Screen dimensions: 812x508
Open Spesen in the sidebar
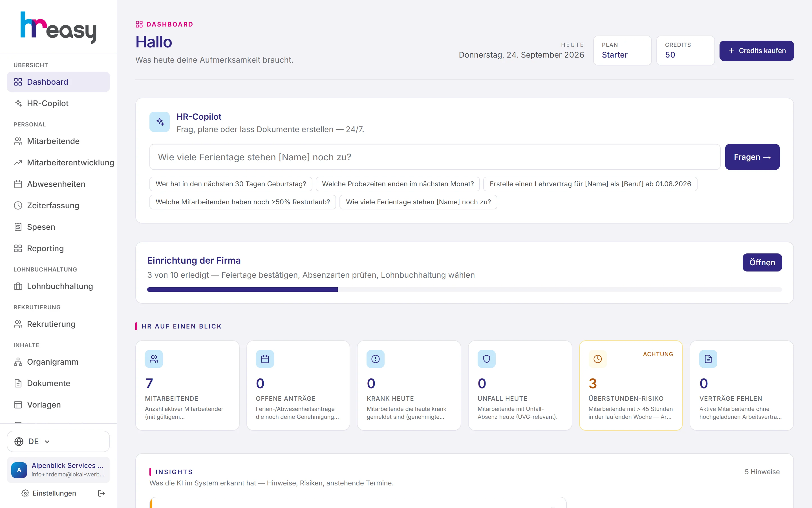[x=58, y=227]
